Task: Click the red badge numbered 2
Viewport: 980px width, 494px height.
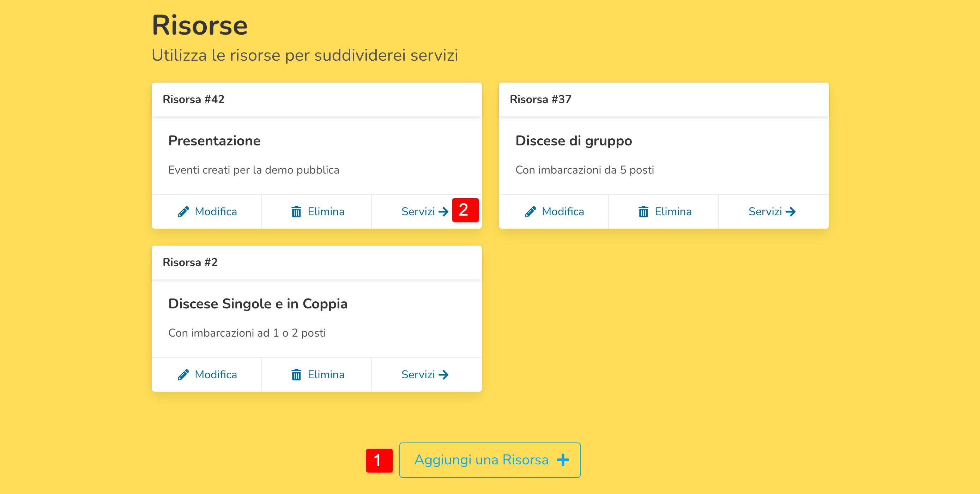Action: [x=465, y=210]
